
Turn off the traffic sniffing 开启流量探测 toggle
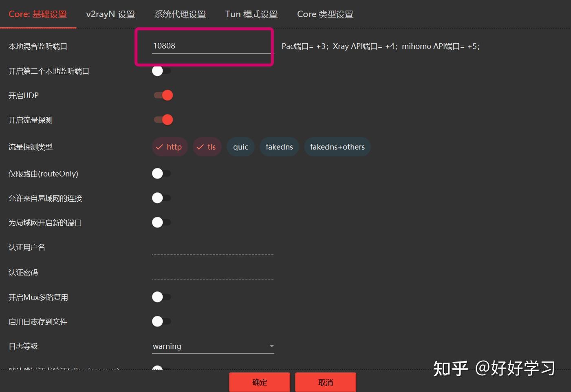point(163,119)
